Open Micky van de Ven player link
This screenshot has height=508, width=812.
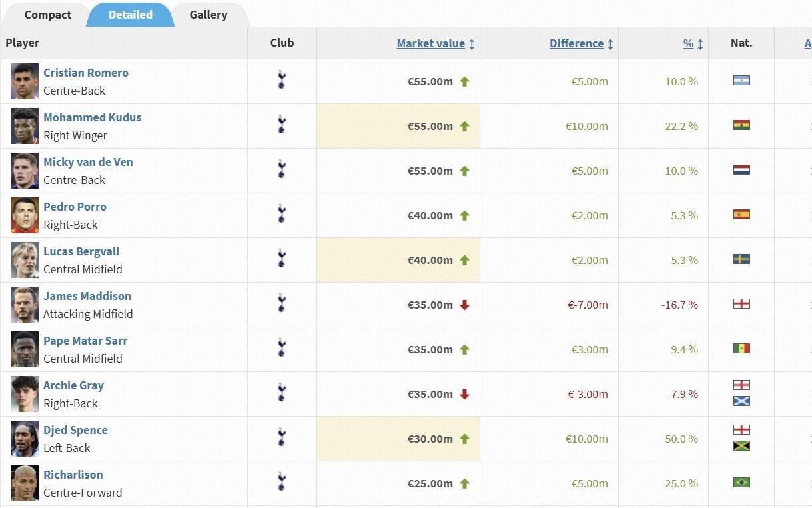(x=88, y=162)
